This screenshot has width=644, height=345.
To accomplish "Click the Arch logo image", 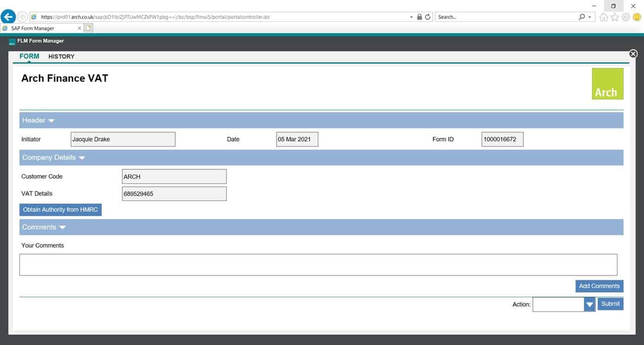I will tap(607, 84).
